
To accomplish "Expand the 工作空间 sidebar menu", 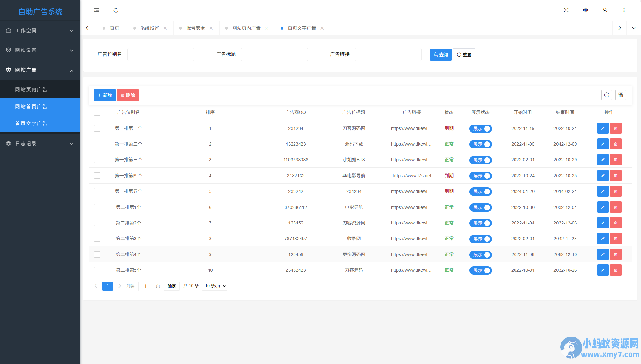I will 40,31.
